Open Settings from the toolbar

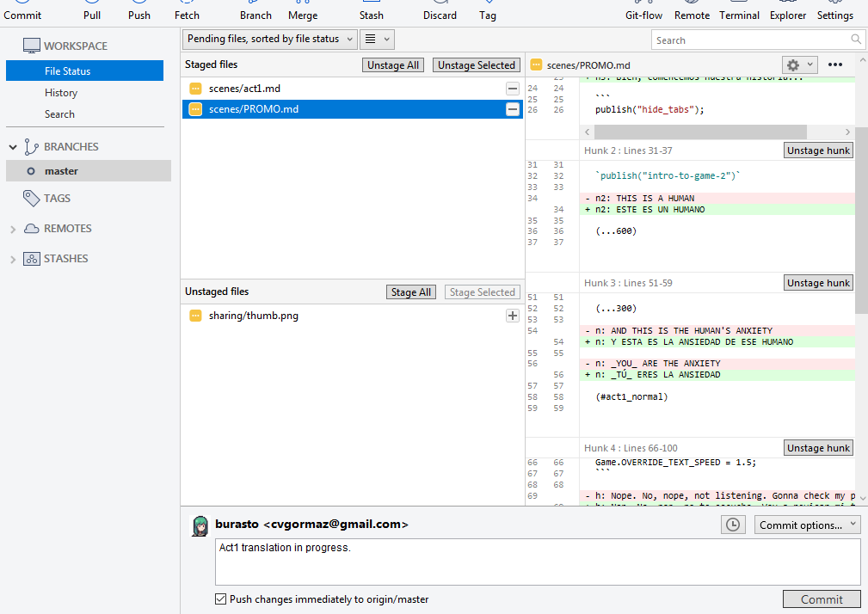[x=834, y=10]
